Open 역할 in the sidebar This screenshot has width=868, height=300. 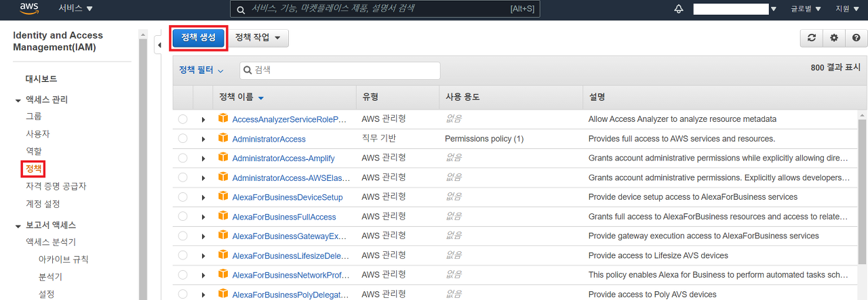point(34,151)
